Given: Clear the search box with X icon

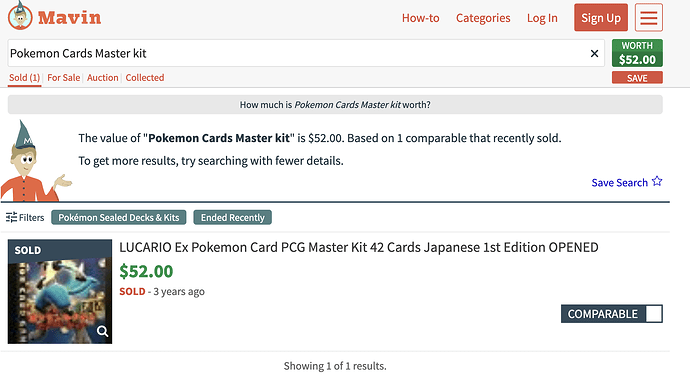Looking at the screenshot, I should coord(594,53).
